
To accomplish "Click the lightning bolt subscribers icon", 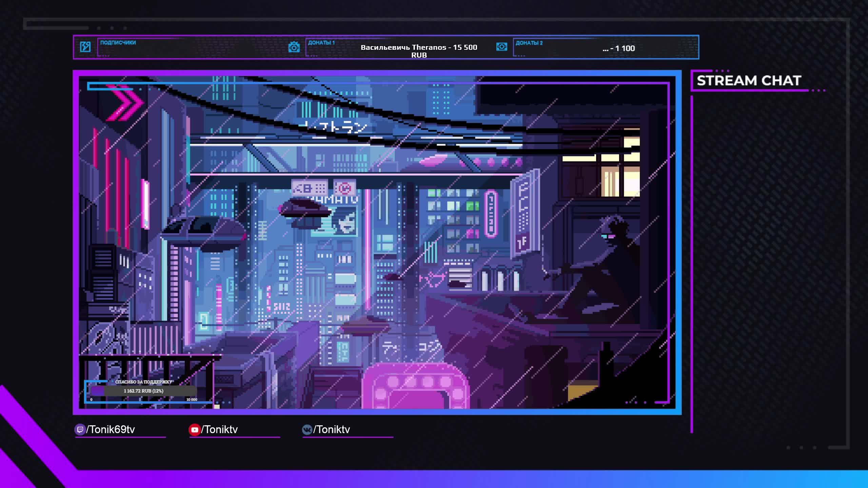I will (85, 47).
